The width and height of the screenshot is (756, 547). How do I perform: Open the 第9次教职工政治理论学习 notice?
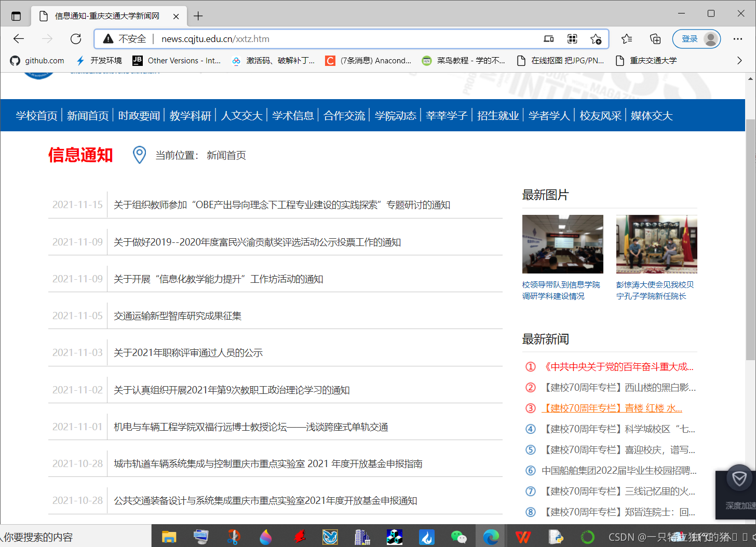[232, 390]
